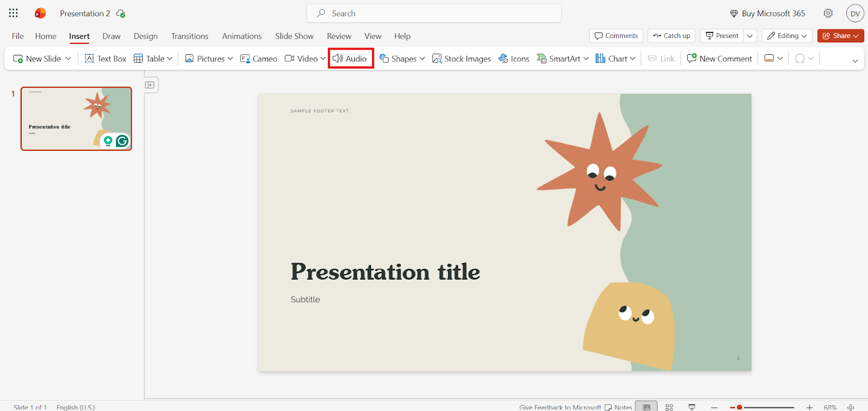
Task: Select Normal view in status bar
Action: [646, 407]
